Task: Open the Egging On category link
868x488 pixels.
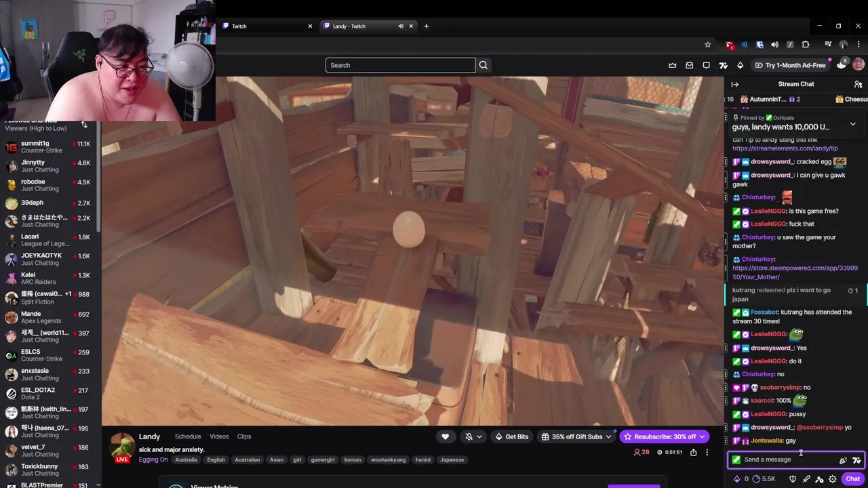Action: click(153, 460)
